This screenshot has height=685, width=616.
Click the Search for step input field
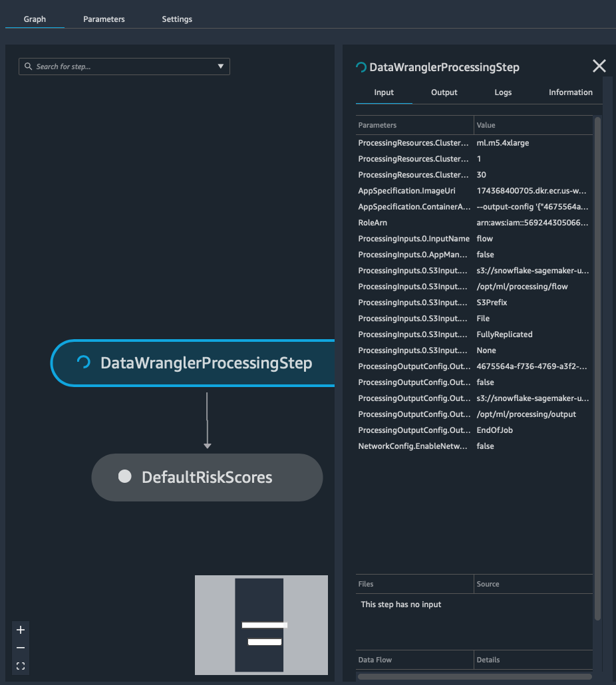coord(123,67)
